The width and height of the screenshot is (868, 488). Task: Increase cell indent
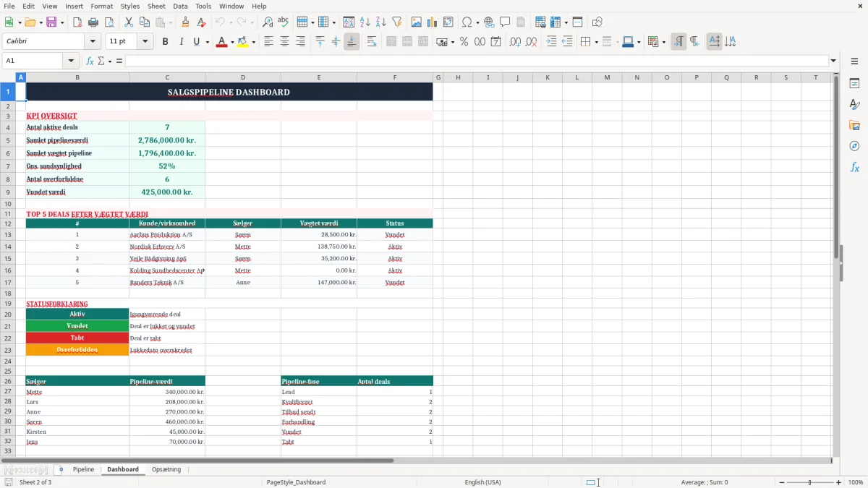[551, 42]
